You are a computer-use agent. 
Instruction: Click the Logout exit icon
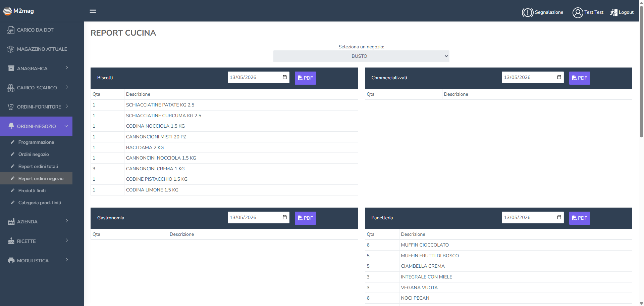pos(613,12)
